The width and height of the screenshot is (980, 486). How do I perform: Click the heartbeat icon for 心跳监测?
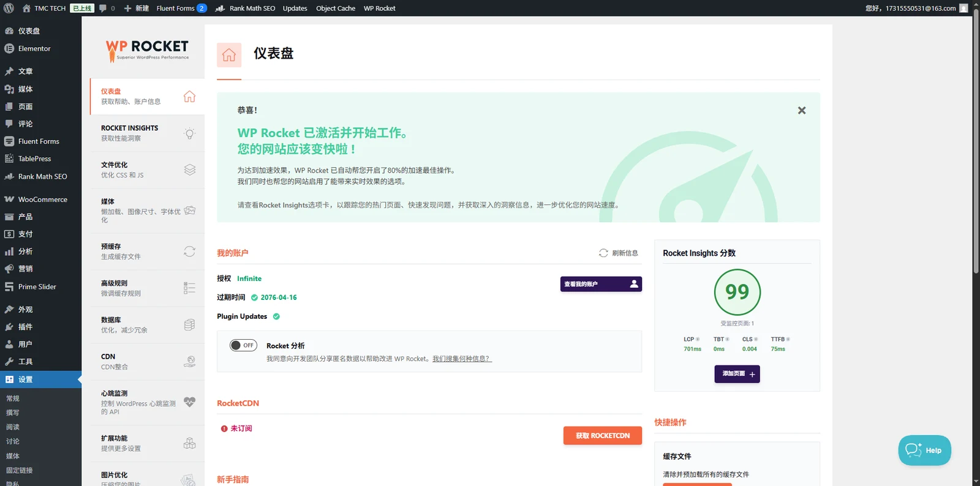tap(190, 402)
